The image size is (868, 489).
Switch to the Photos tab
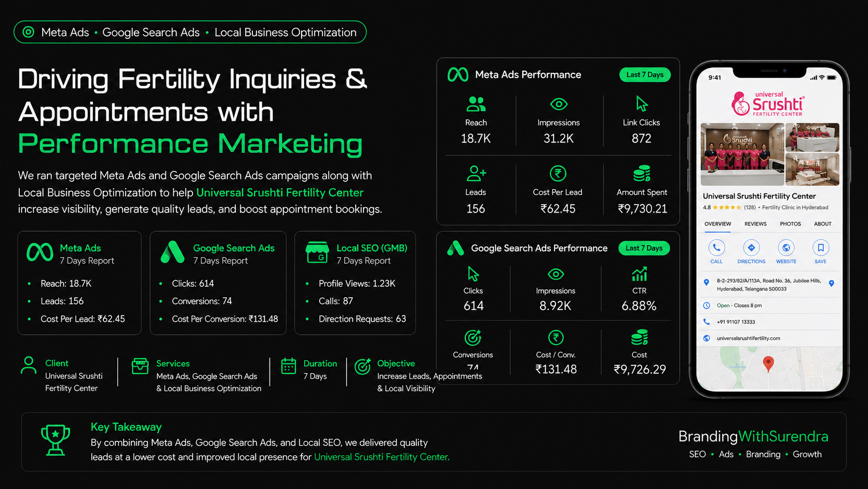click(x=790, y=224)
